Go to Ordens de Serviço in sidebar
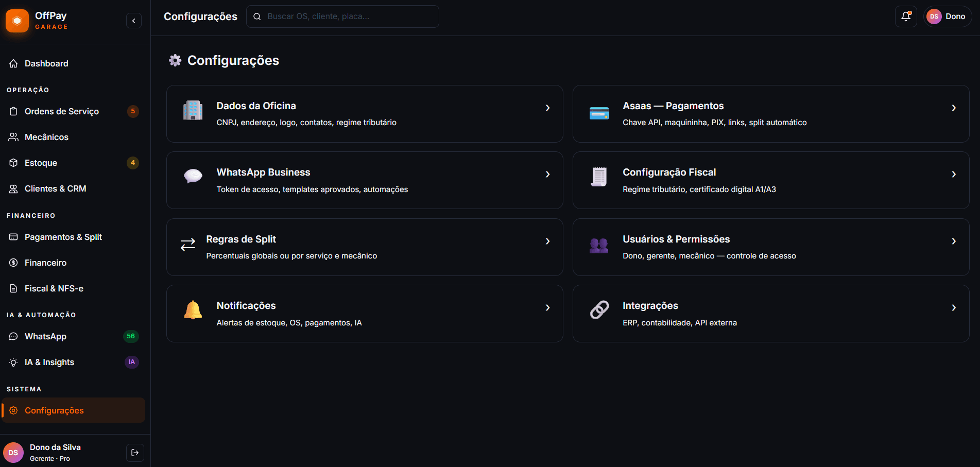 click(x=62, y=111)
